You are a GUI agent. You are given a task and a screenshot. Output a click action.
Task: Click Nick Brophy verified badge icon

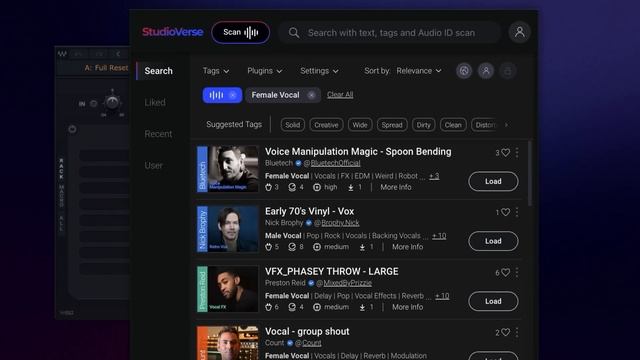point(309,223)
